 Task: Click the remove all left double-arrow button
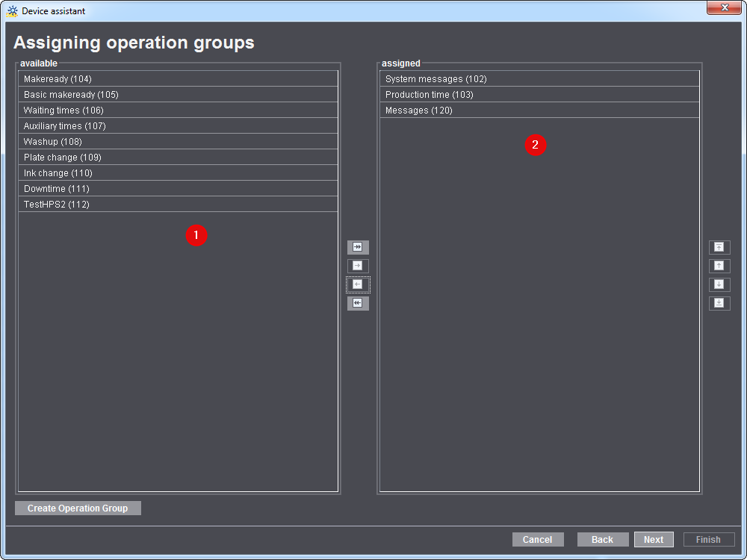coord(358,303)
